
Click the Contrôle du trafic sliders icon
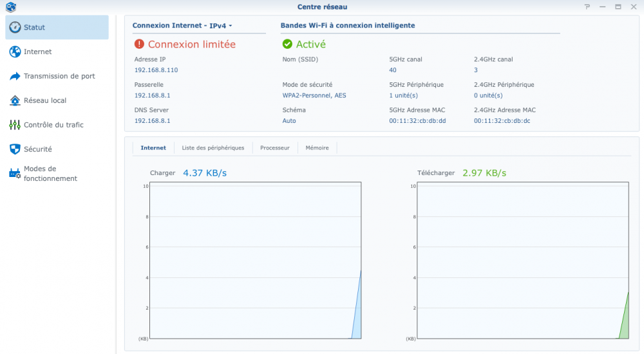(x=15, y=125)
